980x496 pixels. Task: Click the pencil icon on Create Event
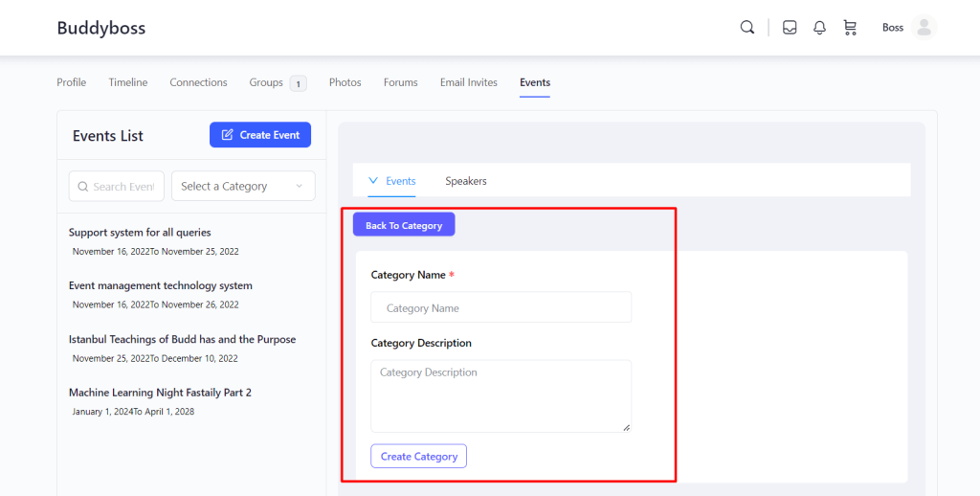[x=228, y=134]
